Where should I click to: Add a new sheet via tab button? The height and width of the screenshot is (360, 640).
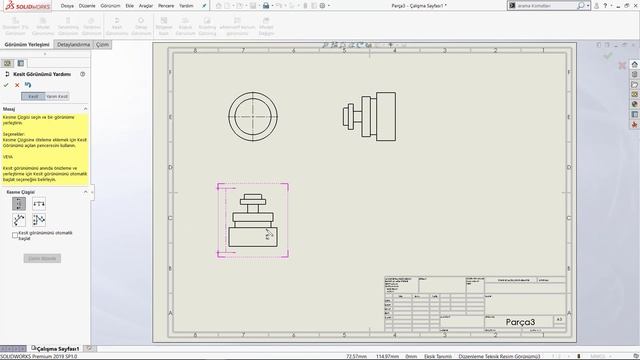[89, 348]
